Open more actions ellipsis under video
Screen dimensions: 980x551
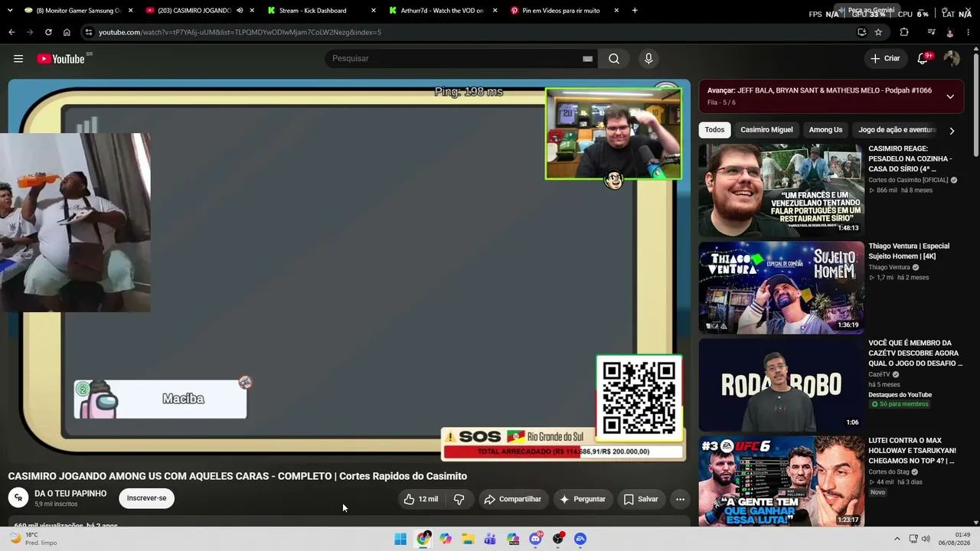tap(680, 499)
